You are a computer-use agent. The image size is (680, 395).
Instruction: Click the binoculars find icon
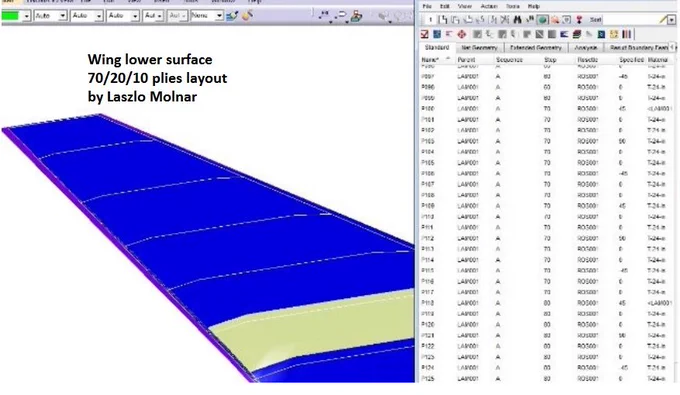[517, 20]
